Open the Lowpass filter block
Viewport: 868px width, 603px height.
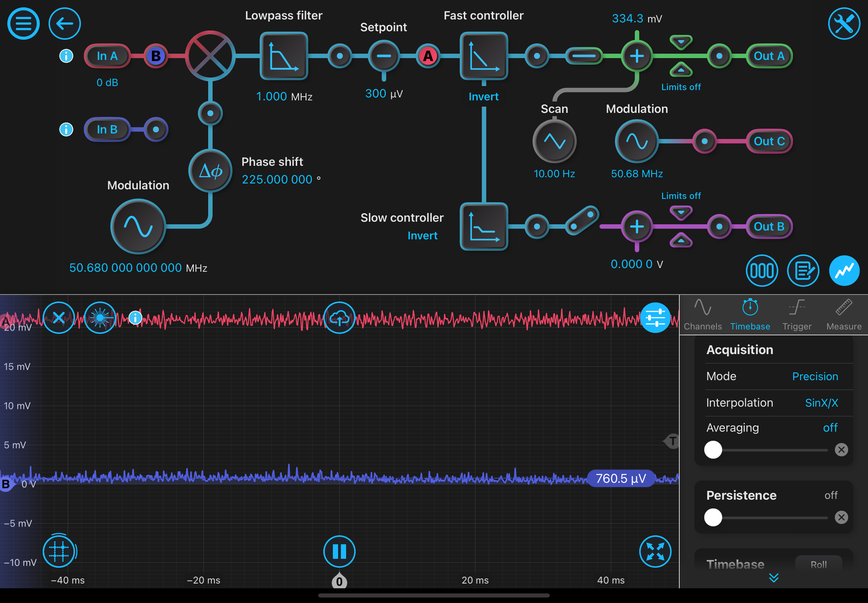284,56
